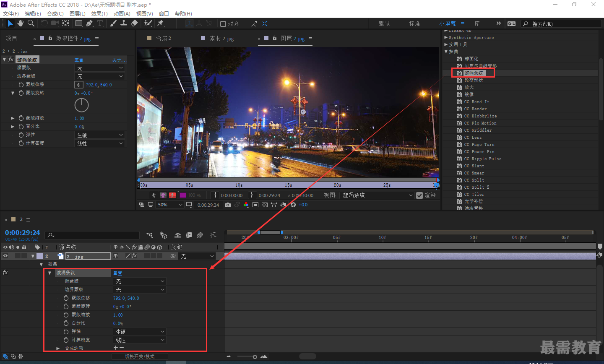This screenshot has width=604, height=364.
Task: Select the Zoom magnifier tool
Action: tap(31, 23)
